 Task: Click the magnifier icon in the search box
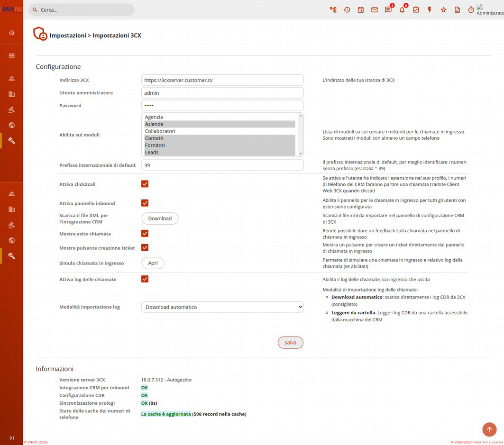[35, 10]
